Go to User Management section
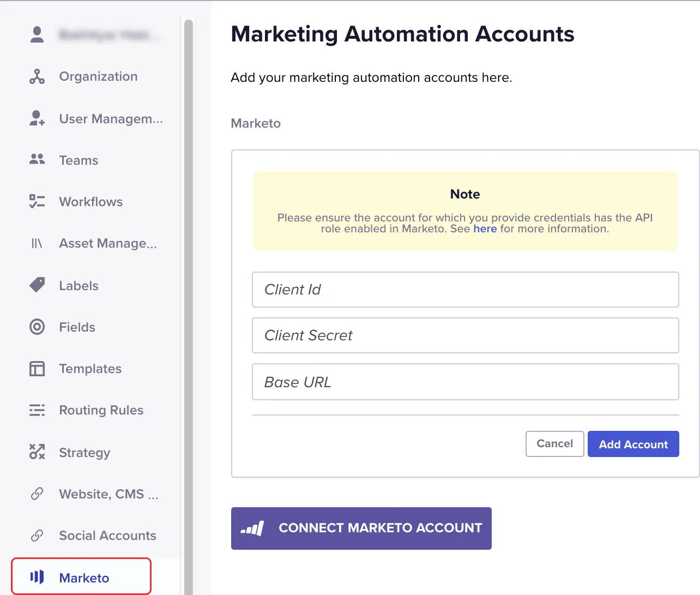This screenshot has width=700, height=595. click(x=111, y=119)
